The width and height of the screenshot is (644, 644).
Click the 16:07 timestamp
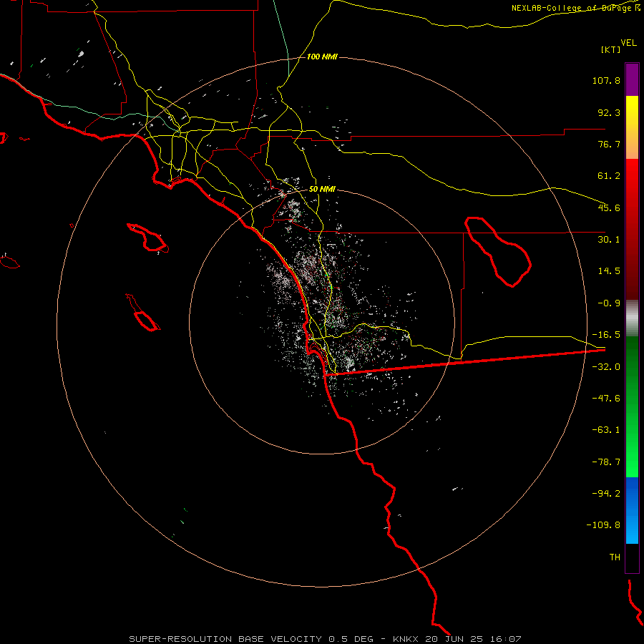506,639
